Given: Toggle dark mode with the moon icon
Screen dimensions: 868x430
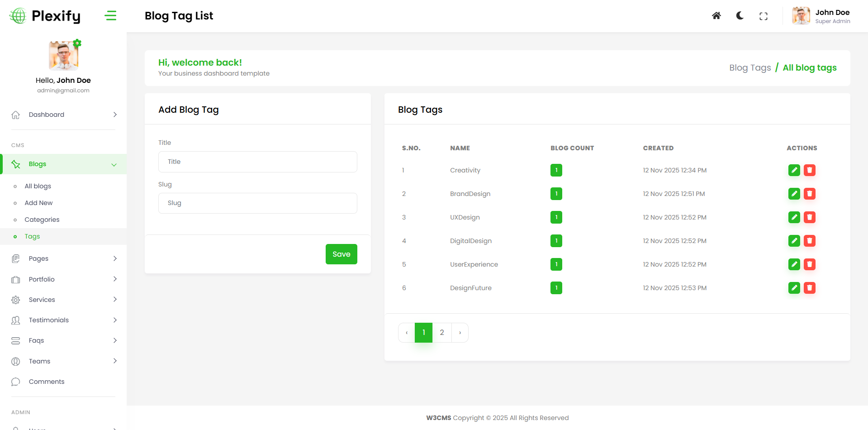Looking at the screenshot, I should point(740,16).
